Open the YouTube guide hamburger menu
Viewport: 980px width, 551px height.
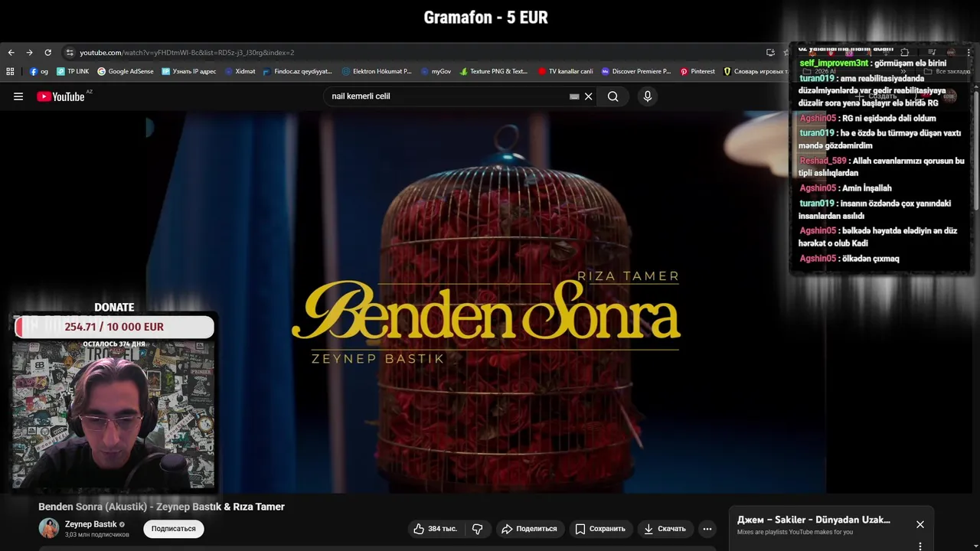coord(18,96)
